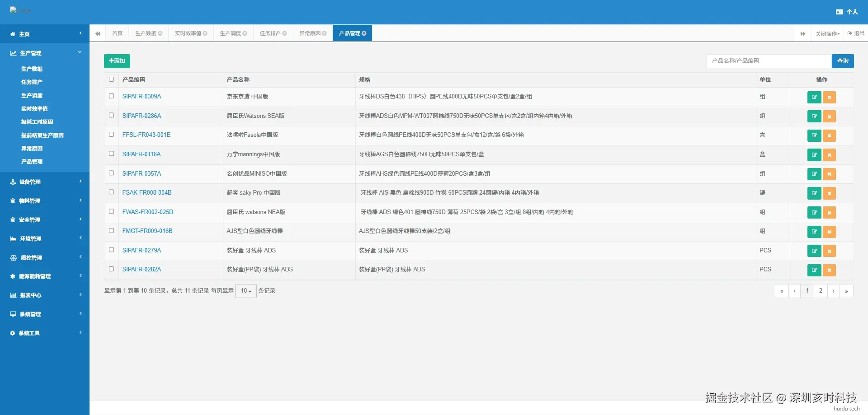Screen dimensions: 868x415
Task: Tick checkbox for FFSL-FR043-001E
Action: coord(111,135)
